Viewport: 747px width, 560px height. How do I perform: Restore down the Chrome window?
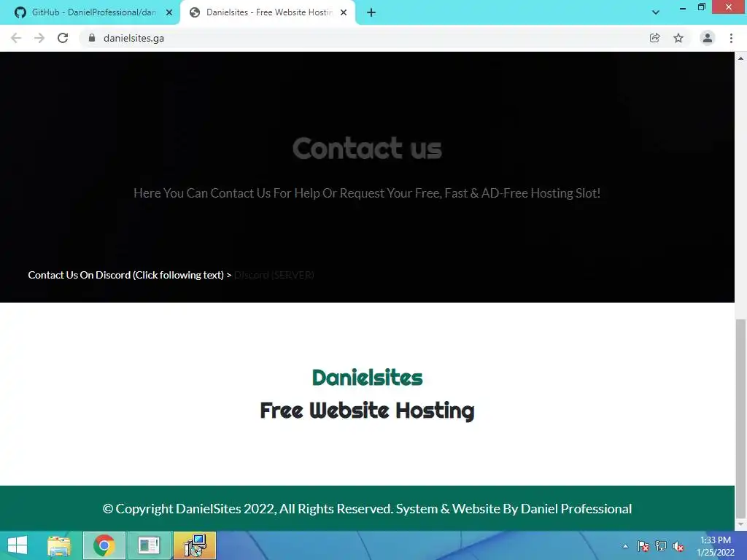[x=701, y=7]
